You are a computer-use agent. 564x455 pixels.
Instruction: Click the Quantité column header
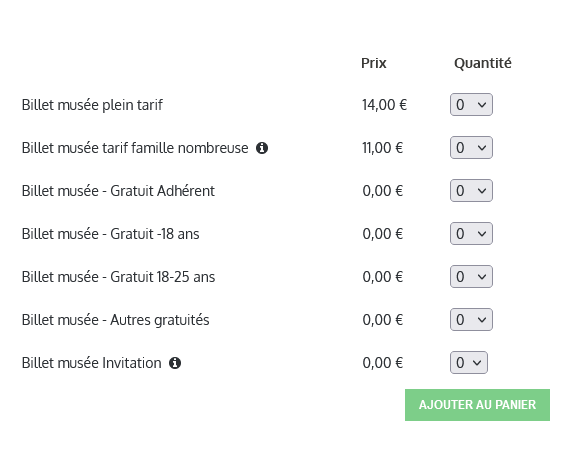click(483, 63)
